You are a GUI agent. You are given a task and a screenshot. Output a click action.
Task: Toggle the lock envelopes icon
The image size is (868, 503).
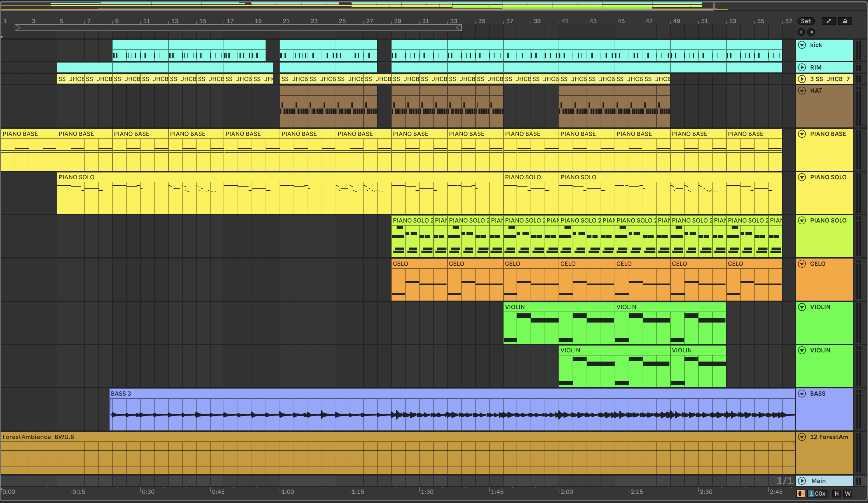point(845,21)
